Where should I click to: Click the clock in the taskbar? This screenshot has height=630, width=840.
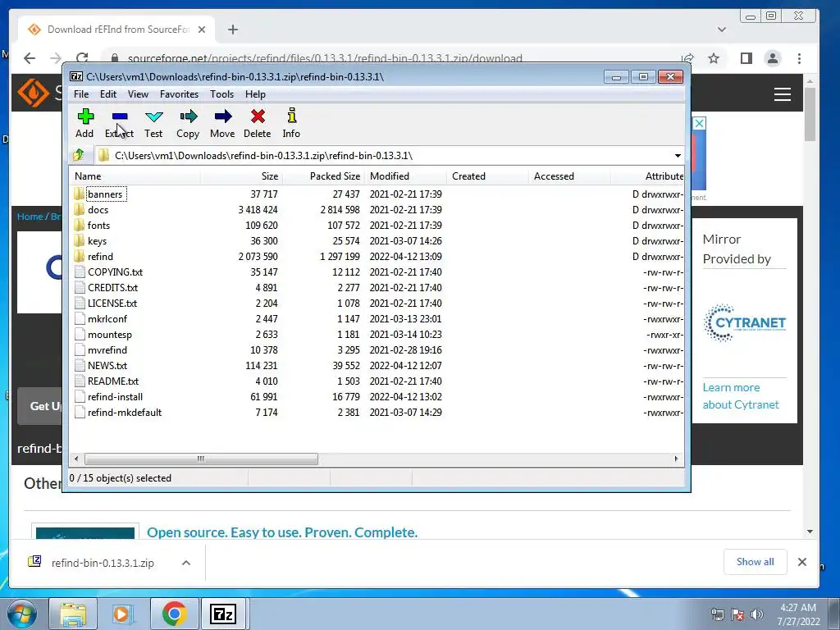click(798, 614)
